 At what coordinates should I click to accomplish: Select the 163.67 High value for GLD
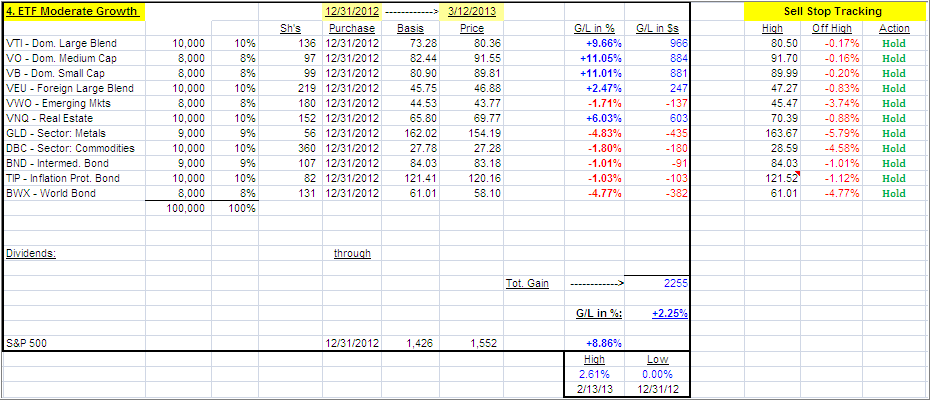point(773,133)
